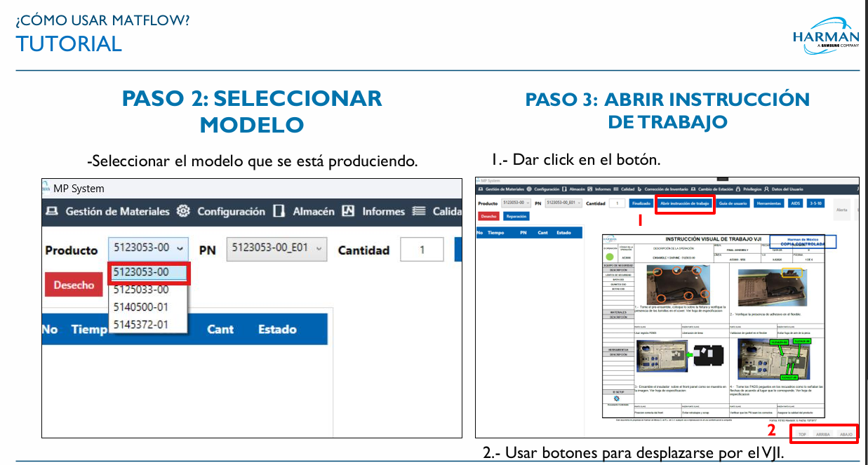Click the Corrección de Inventario icon

click(638, 189)
